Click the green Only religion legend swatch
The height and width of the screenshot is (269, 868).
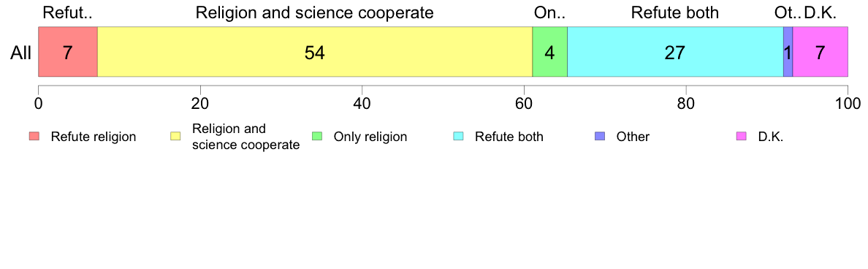[318, 137]
